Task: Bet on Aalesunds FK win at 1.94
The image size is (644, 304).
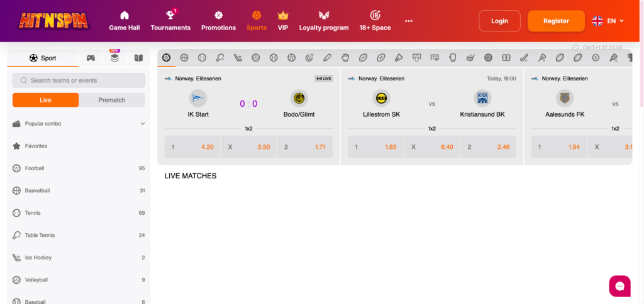Action: tap(559, 147)
